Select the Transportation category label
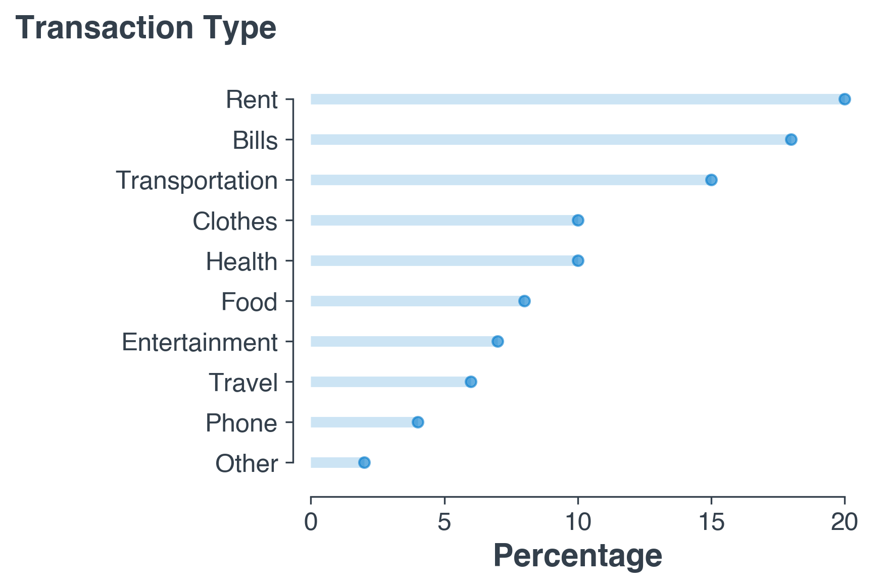Screen dimensions: 888x588 click(x=197, y=181)
